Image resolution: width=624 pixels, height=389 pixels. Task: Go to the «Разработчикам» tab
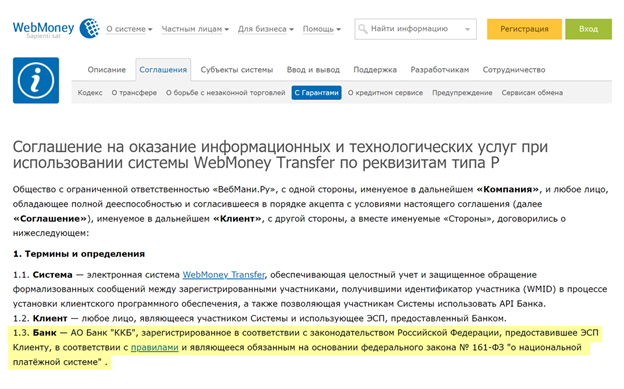click(x=440, y=70)
